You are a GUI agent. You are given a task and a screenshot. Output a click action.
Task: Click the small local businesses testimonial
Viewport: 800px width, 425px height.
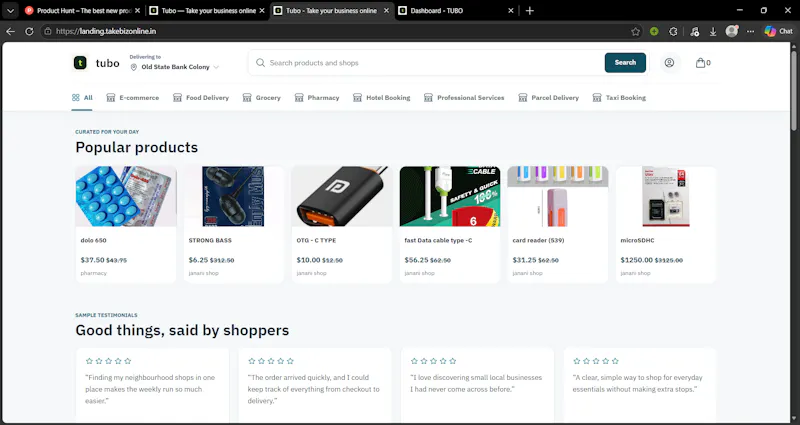point(478,384)
